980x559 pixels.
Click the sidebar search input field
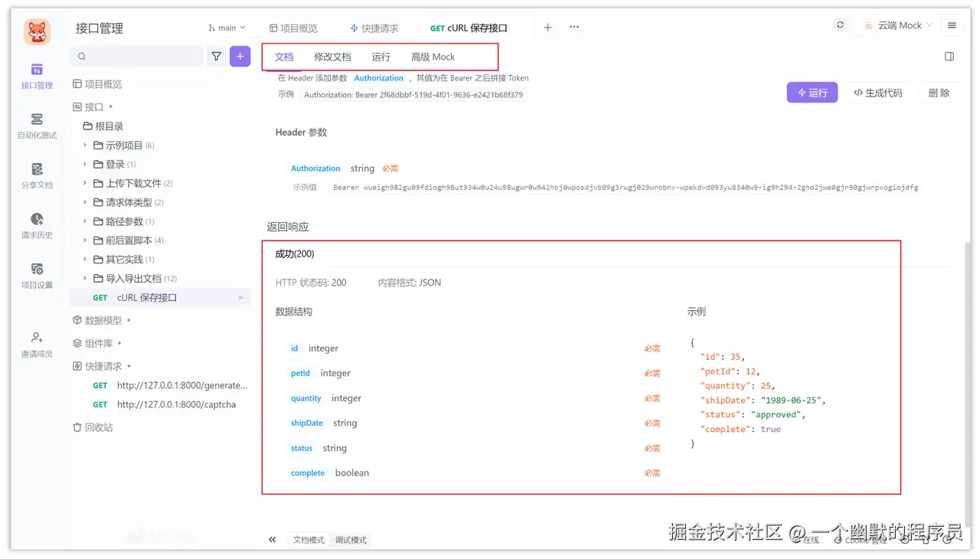click(136, 57)
